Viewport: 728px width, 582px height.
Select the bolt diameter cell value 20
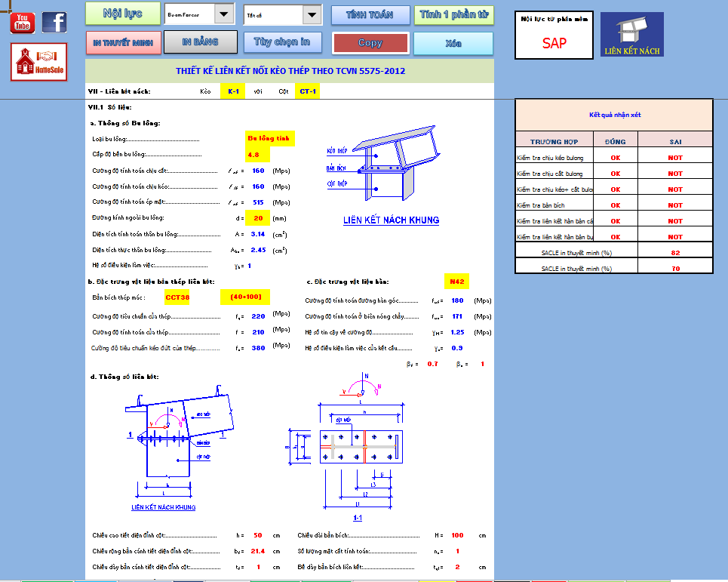(x=258, y=218)
